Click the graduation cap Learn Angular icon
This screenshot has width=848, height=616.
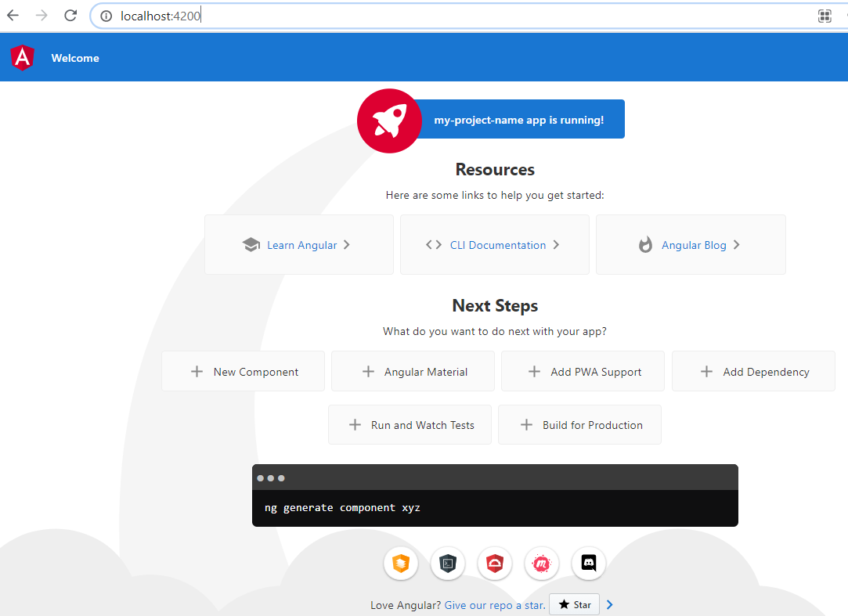pos(251,245)
